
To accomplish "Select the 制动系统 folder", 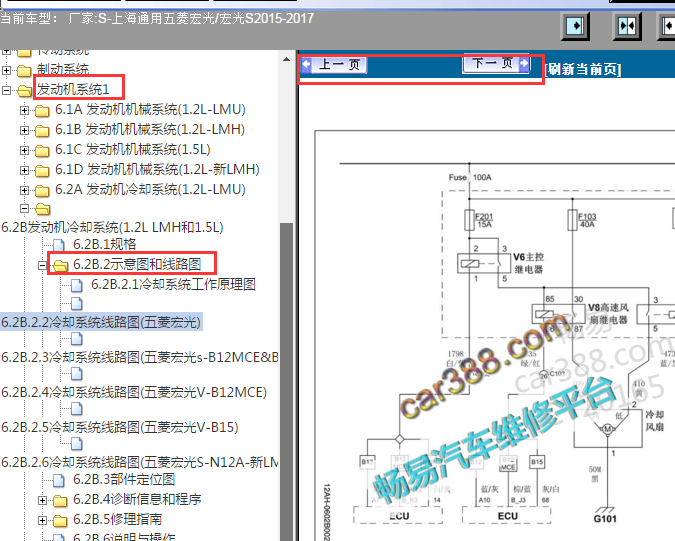I will pos(63,69).
